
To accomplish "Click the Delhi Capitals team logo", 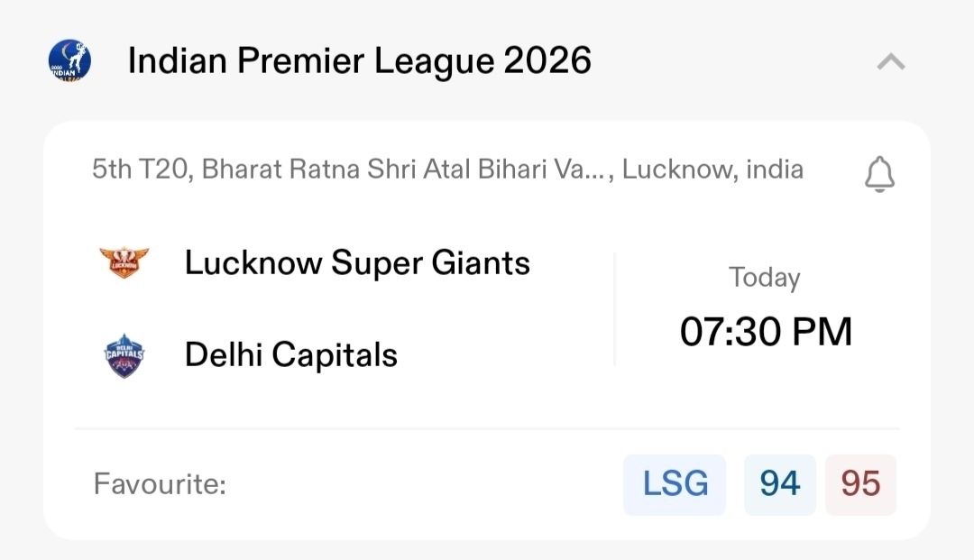I will [x=124, y=355].
